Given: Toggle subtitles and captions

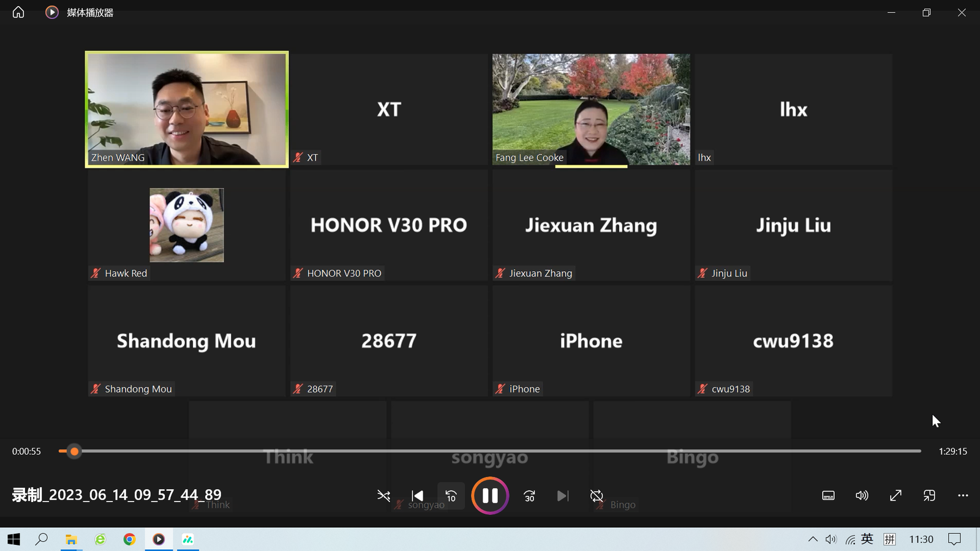Looking at the screenshot, I should click(828, 495).
